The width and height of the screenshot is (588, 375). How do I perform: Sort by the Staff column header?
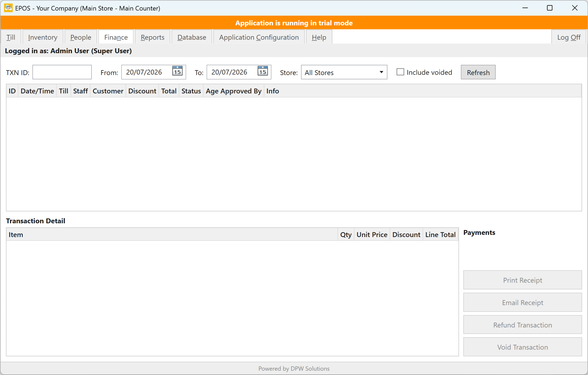point(80,91)
